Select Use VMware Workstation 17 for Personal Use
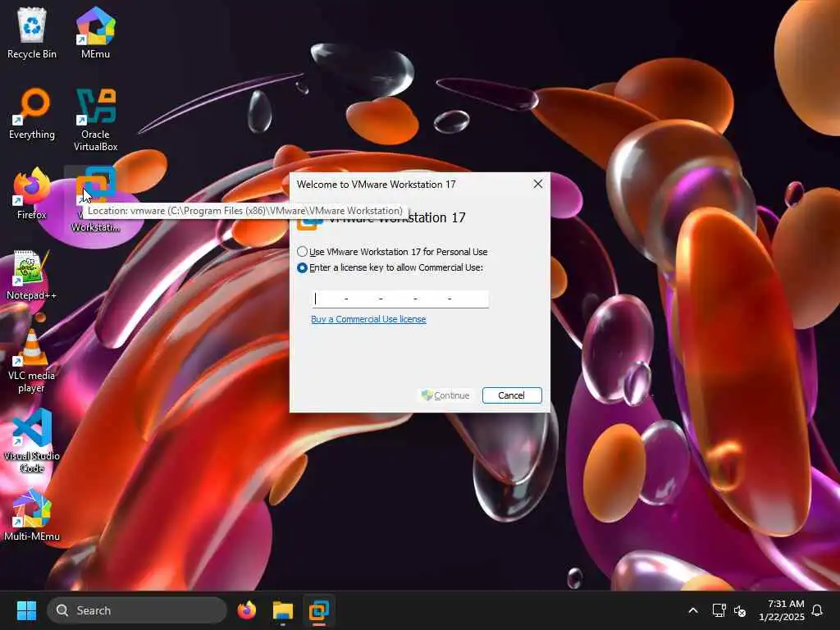 [x=392, y=252]
